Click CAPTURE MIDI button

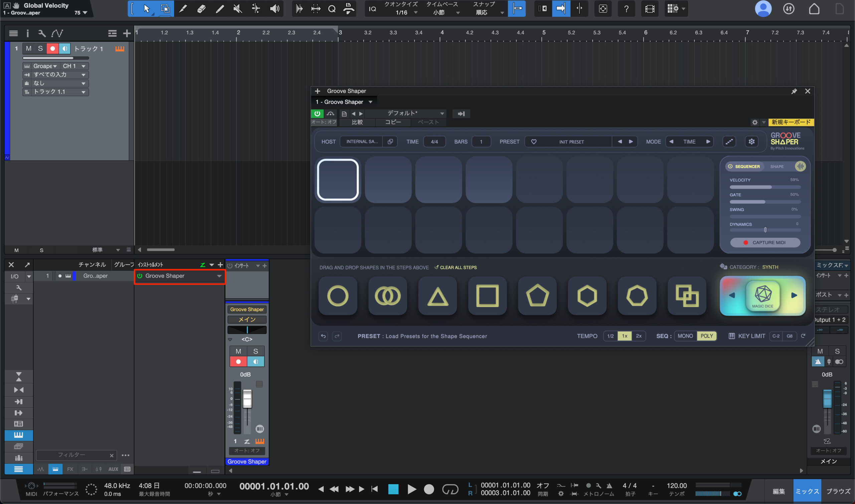765,242
